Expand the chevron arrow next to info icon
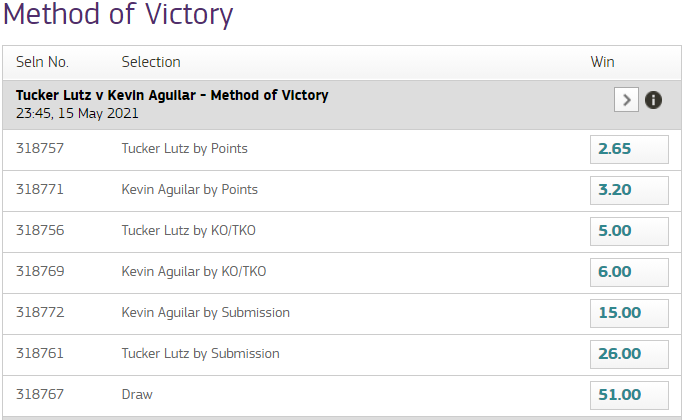 tap(626, 100)
